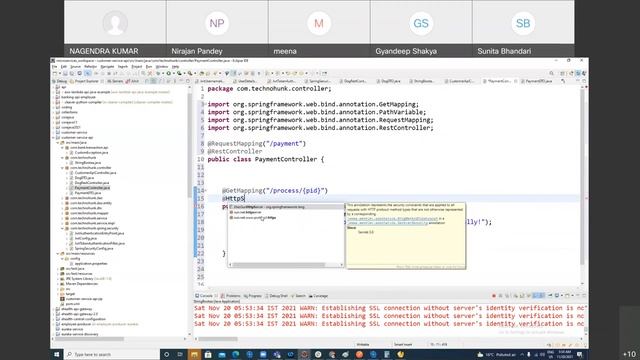Open the Help menu
Screen dimensions: 640x360
[176, 67]
